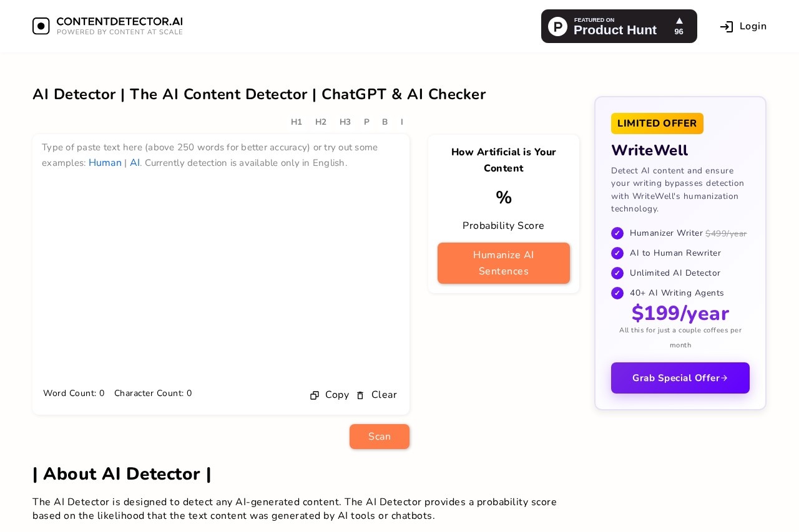Click the checkmark beside Unlimited AI Detector

pyautogui.click(x=617, y=273)
